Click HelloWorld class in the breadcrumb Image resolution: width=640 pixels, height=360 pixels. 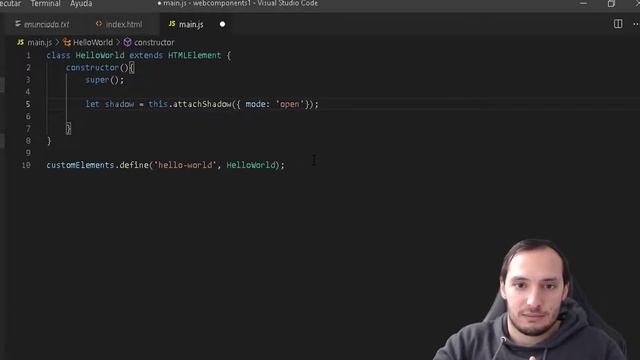click(93, 42)
